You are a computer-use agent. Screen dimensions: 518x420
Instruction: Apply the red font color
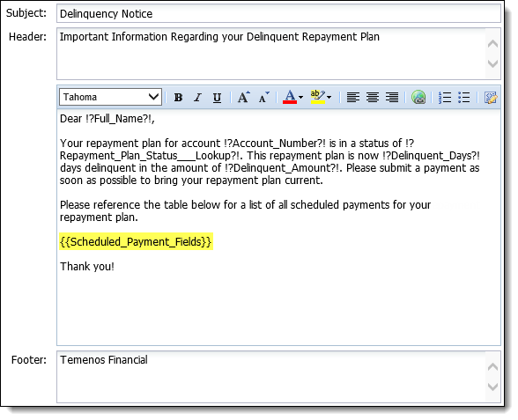[x=290, y=97]
